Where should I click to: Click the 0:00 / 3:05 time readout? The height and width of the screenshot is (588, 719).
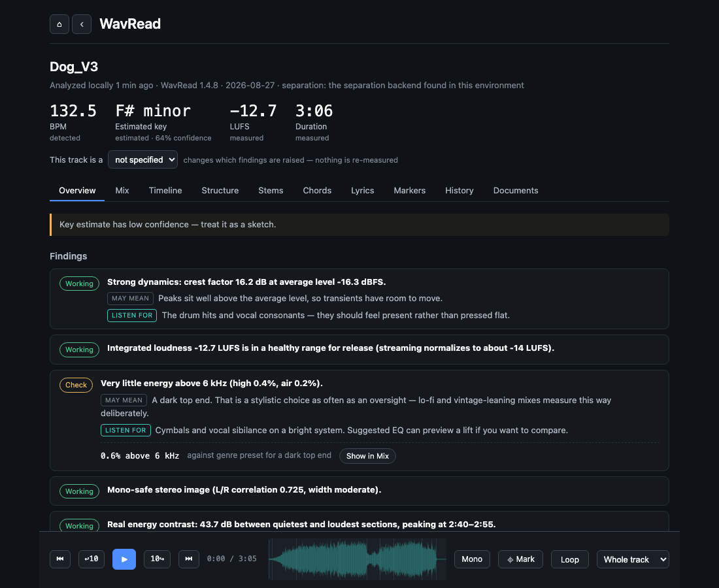click(x=231, y=559)
